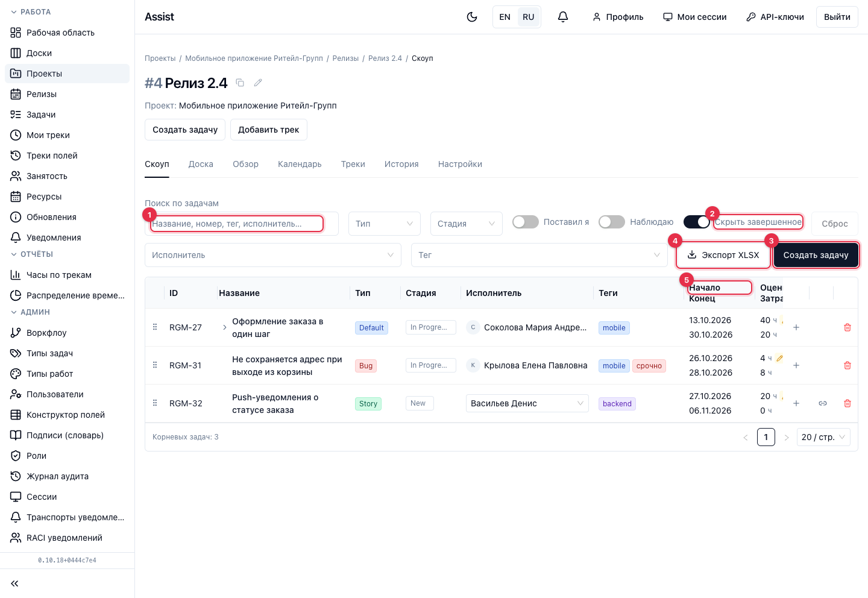Click the trash icon in the RGM-31 row
Image resolution: width=868 pixels, height=598 pixels.
[x=848, y=365]
